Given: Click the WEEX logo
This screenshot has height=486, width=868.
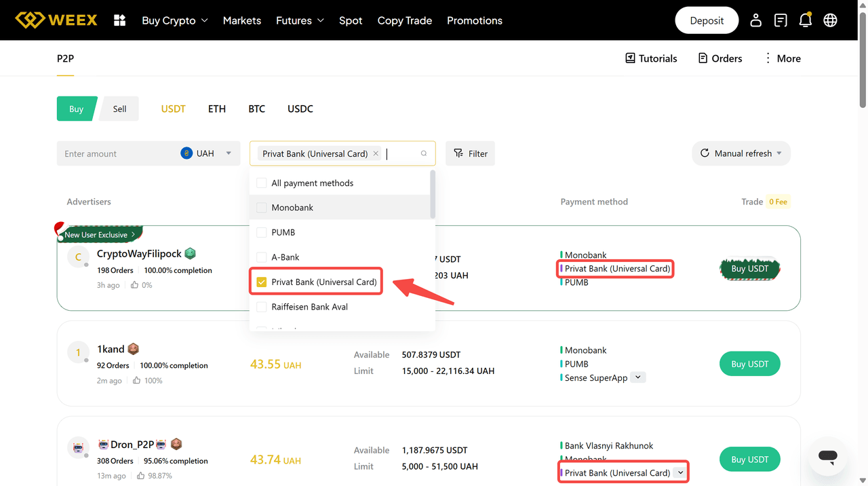Looking at the screenshot, I should (57, 20).
